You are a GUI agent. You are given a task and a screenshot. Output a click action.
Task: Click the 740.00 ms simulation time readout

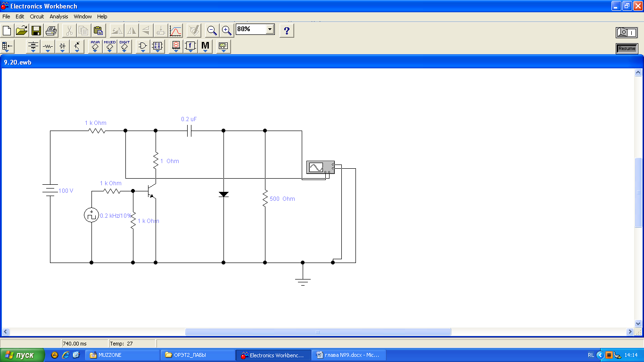click(x=76, y=344)
